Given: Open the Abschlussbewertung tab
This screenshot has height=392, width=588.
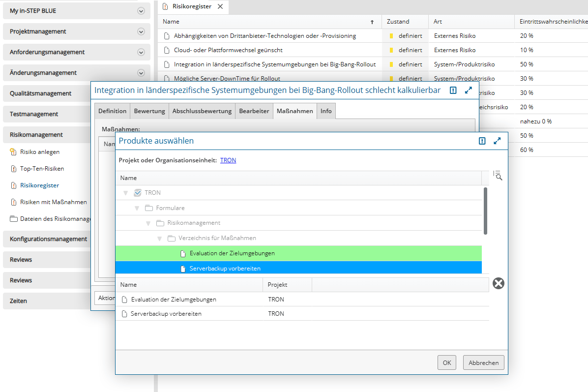Looking at the screenshot, I should pyautogui.click(x=202, y=111).
